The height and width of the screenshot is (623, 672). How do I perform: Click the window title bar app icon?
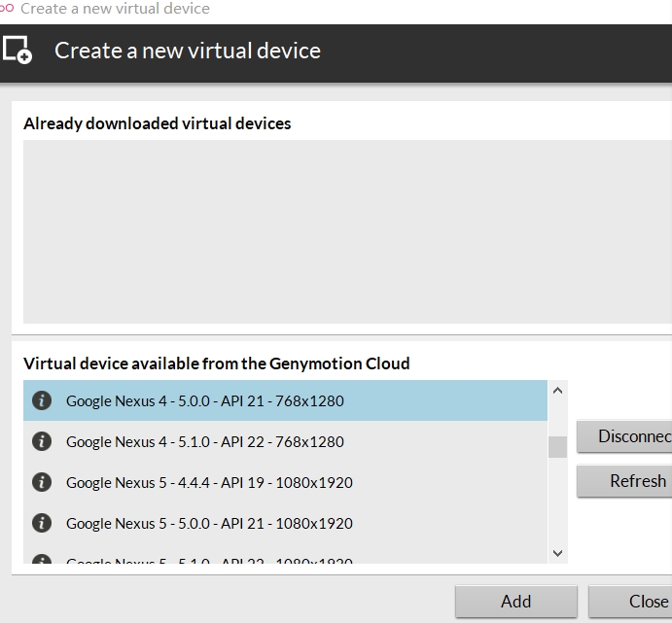(x=7, y=9)
